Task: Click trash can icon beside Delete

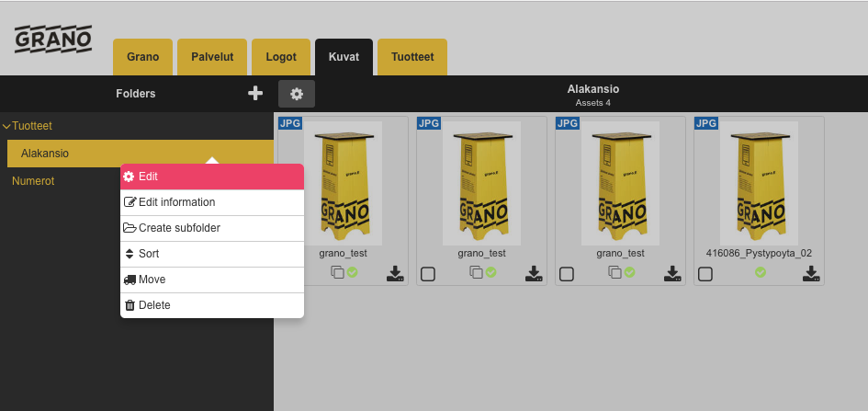Action: pyautogui.click(x=130, y=305)
